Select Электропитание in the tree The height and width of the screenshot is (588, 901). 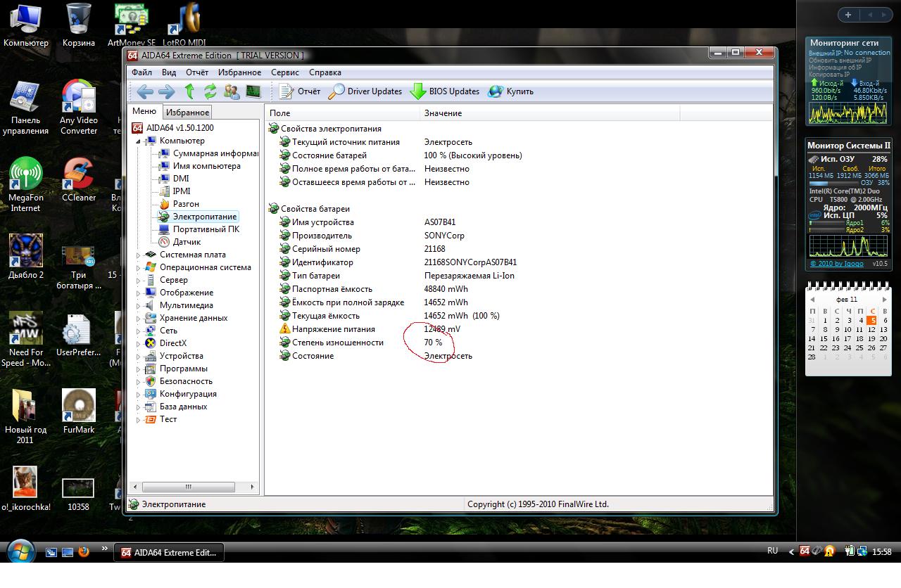tap(205, 217)
